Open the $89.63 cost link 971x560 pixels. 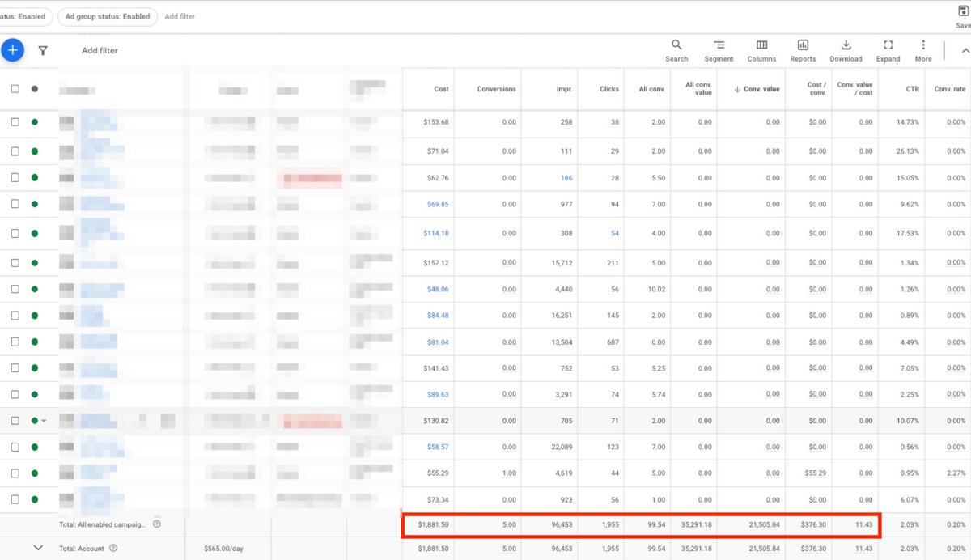pos(437,395)
